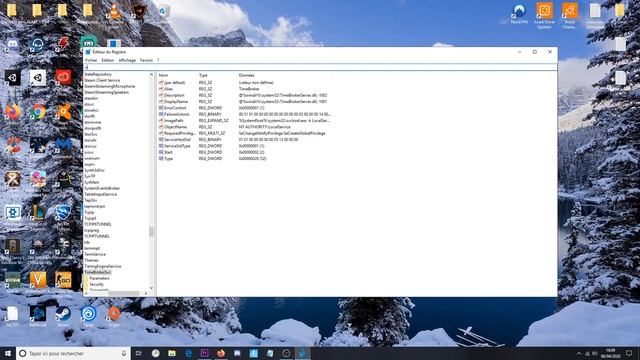Select the SystemEventsBroker key
The width and height of the screenshot is (640, 360).
coord(102,188)
